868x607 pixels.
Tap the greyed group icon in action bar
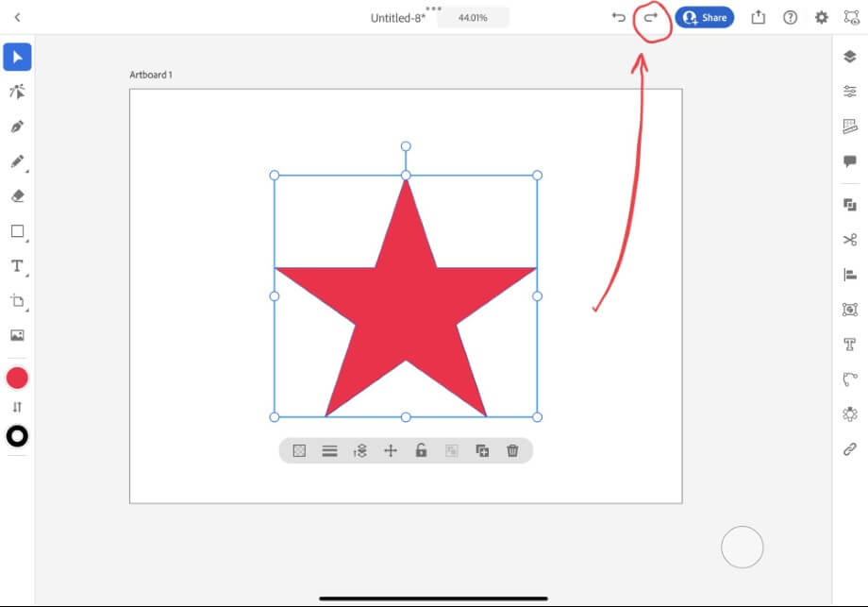452,451
